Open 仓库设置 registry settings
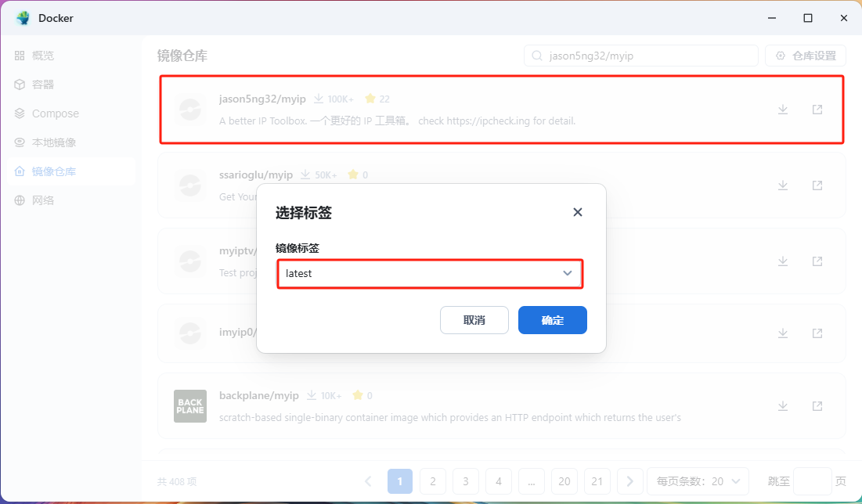The width and height of the screenshot is (862, 504). point(806,56)
